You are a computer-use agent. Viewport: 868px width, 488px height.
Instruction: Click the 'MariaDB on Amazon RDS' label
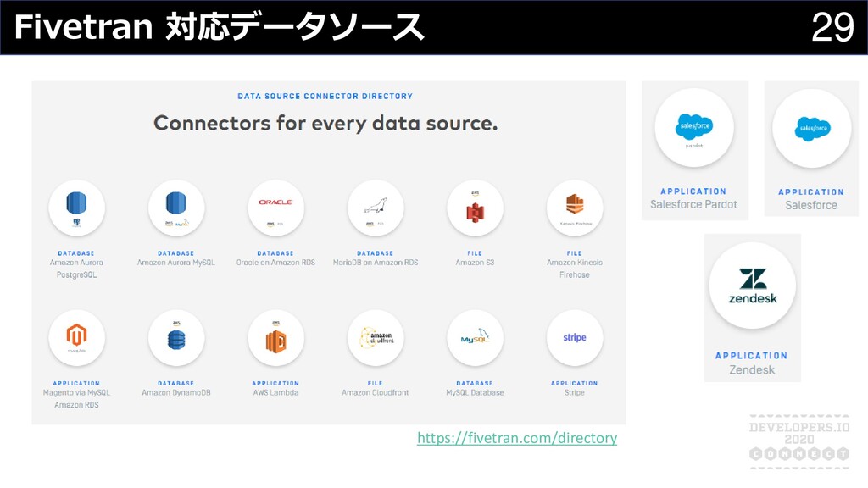pos(376,263)
